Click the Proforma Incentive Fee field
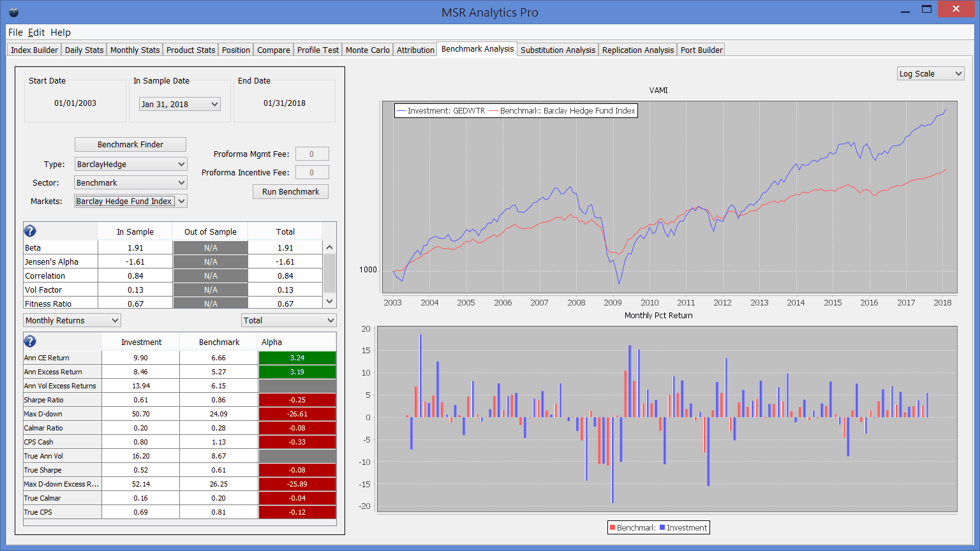980x551 pixels. pos(312,172)
